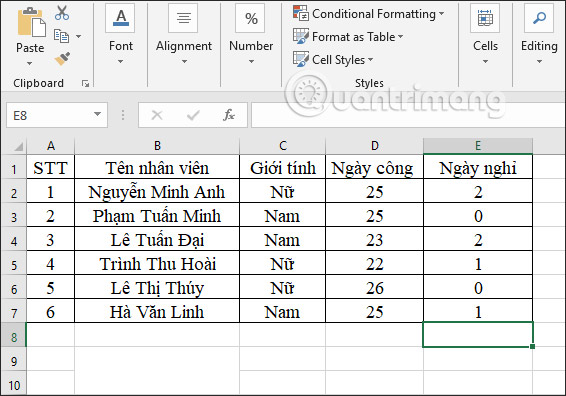566x396 pixels.
Task: Click the Paste clipboard icon
Action: point(31,22)
